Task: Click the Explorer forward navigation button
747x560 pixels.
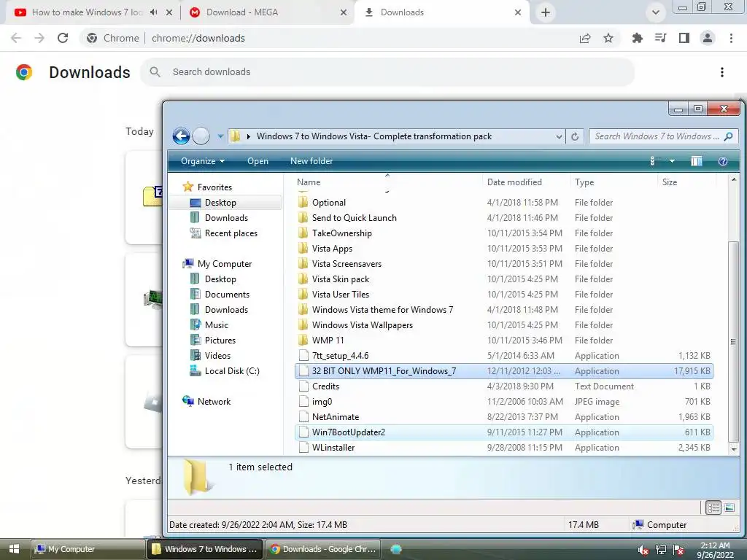Action: coord(201,136)
